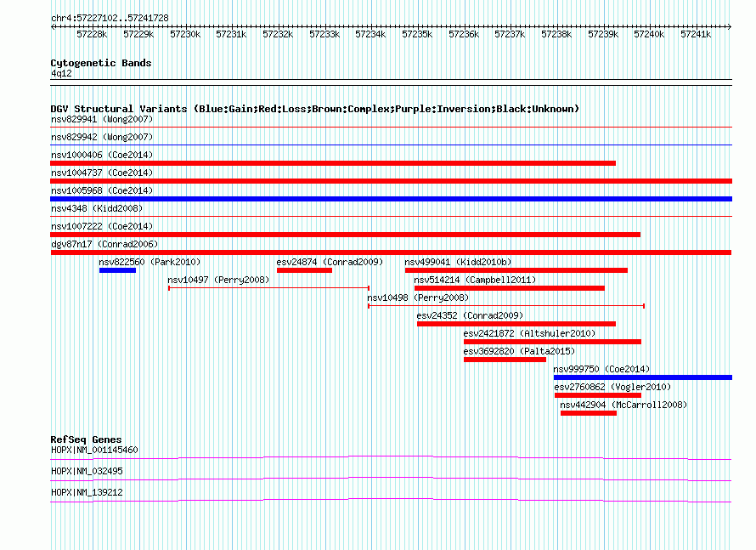Click the nsv829942 (Wong2007) variant label

(x=102, y=137)
